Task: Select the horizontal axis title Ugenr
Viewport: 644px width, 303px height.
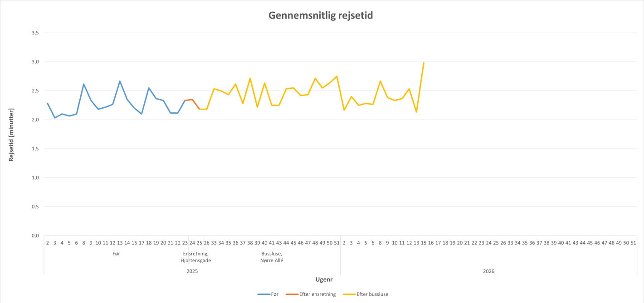Action: (x=324, y=279)
